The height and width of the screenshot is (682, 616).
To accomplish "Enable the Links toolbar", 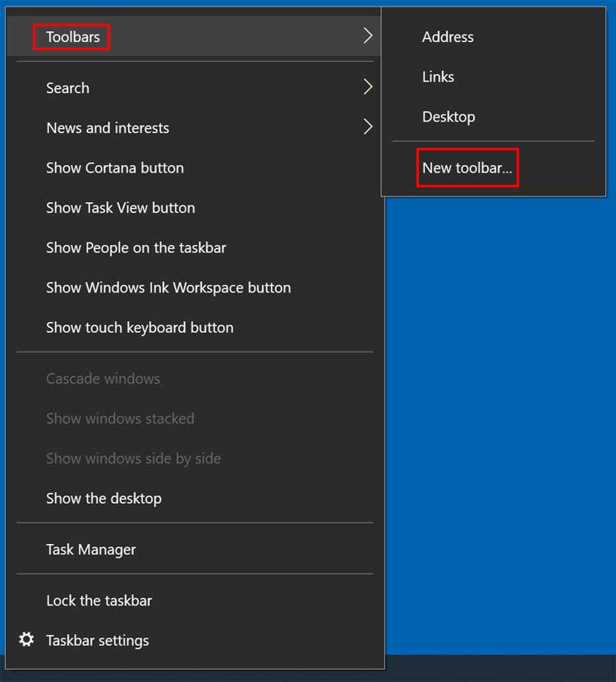I will [x=494, y=77].
